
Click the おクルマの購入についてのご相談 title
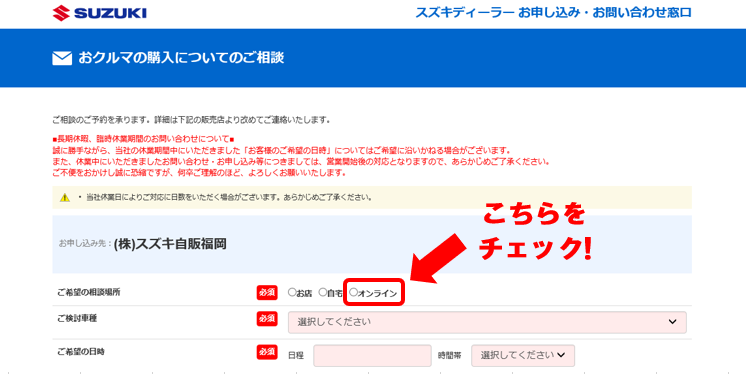181,58
